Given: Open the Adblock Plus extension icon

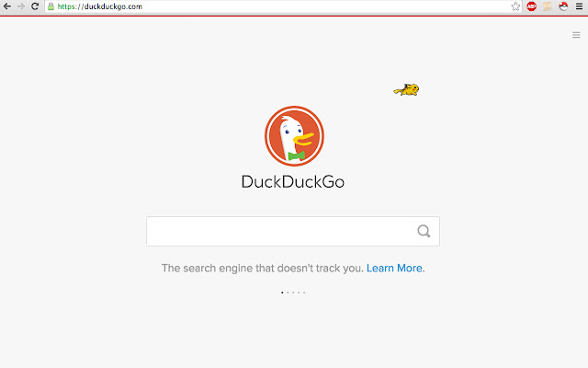Looking at the screenshot, I should (x=531, y=6).
